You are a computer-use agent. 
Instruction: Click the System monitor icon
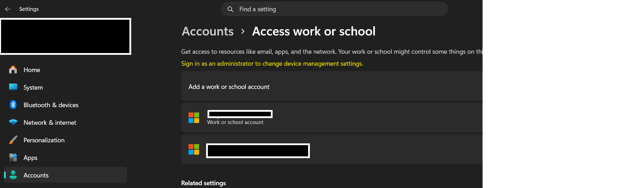point(13,87)
